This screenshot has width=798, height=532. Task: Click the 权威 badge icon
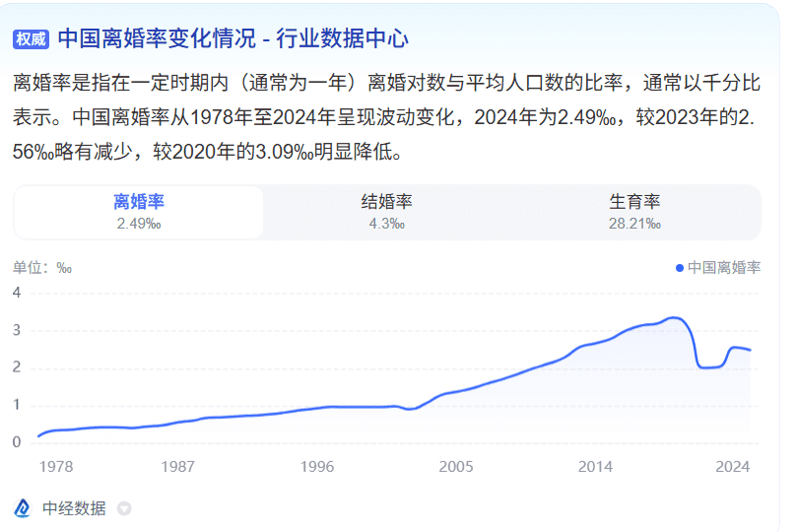pos(31,39)
